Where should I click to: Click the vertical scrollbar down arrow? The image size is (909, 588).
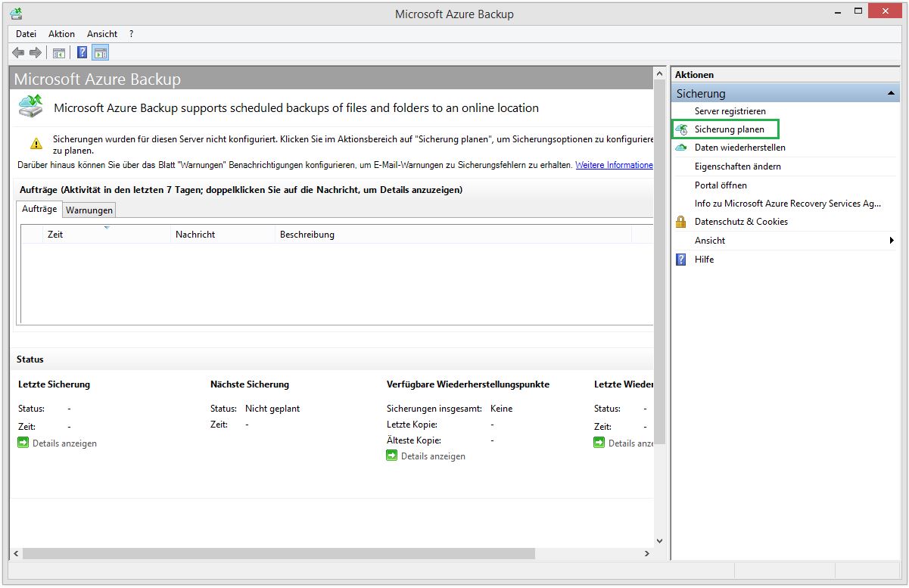(659, 540)
